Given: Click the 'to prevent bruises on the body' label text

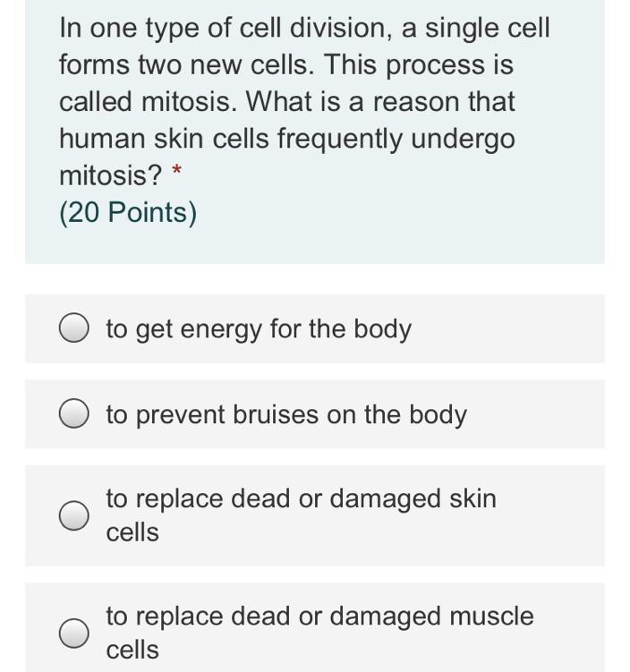Looking at the screenshot, I should [286, 415].
